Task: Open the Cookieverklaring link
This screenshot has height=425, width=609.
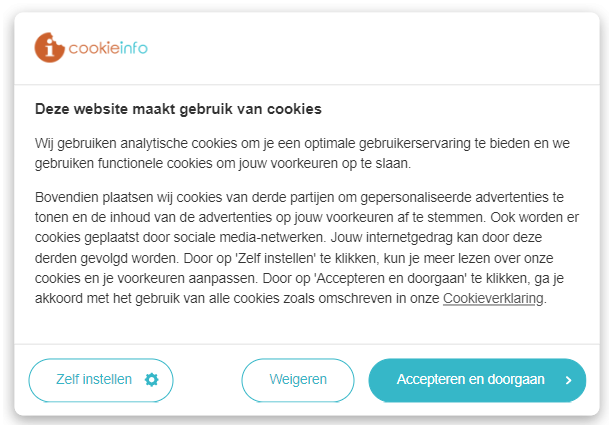Action: [494, 299]
